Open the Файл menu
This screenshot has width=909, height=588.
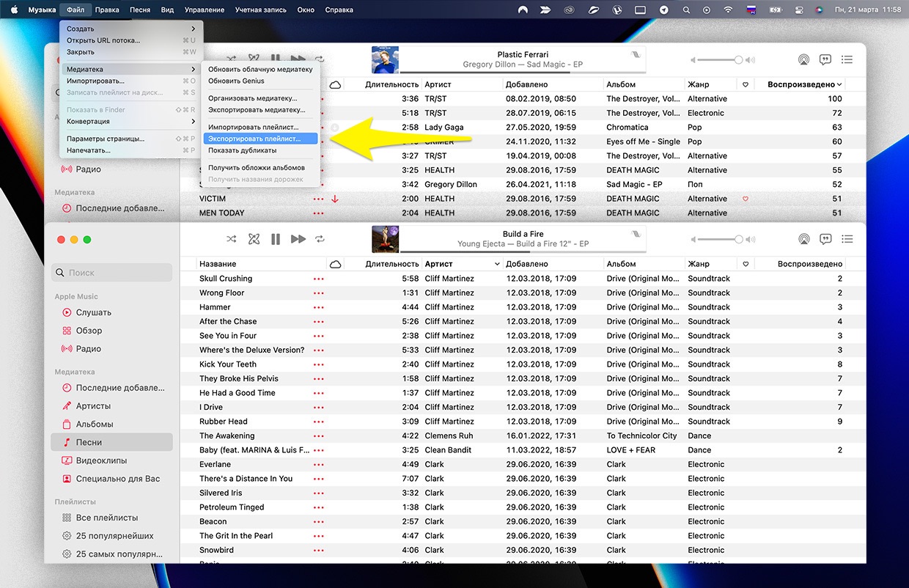75,10
